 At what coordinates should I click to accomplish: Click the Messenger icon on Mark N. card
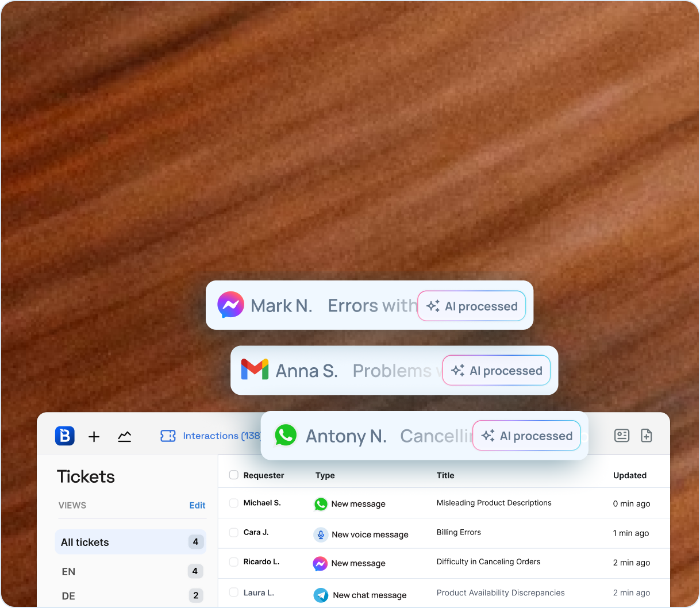[230, 305]
